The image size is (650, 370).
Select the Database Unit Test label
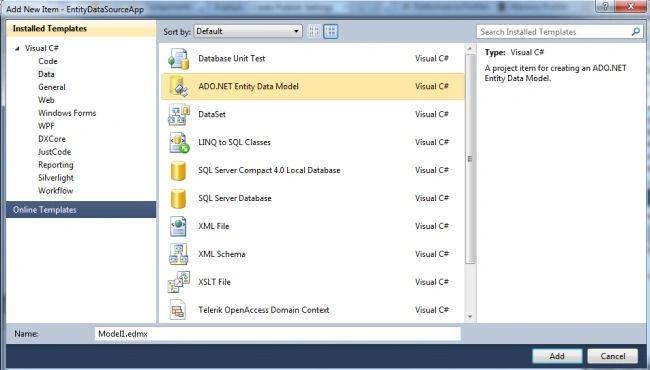point(231,58)
